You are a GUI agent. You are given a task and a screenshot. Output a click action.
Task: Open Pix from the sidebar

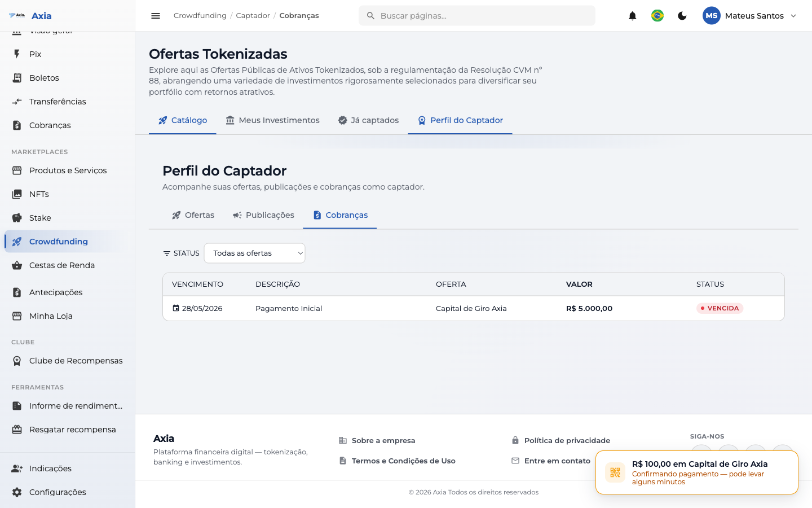tap(68, 54)
